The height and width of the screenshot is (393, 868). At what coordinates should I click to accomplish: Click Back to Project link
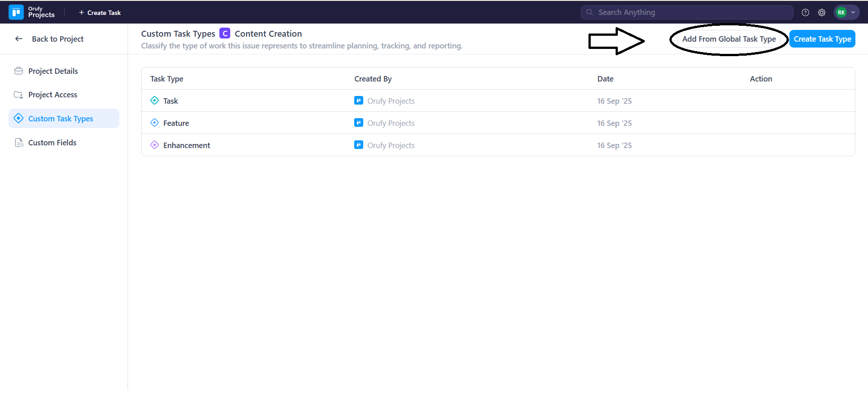pos(57,39)
